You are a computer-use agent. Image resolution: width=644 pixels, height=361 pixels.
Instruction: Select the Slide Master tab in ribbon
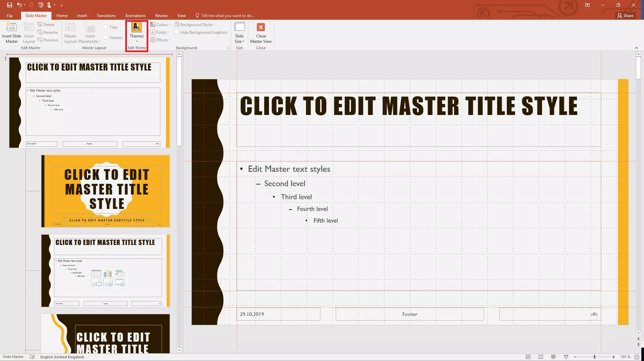[x=35, y=15]
